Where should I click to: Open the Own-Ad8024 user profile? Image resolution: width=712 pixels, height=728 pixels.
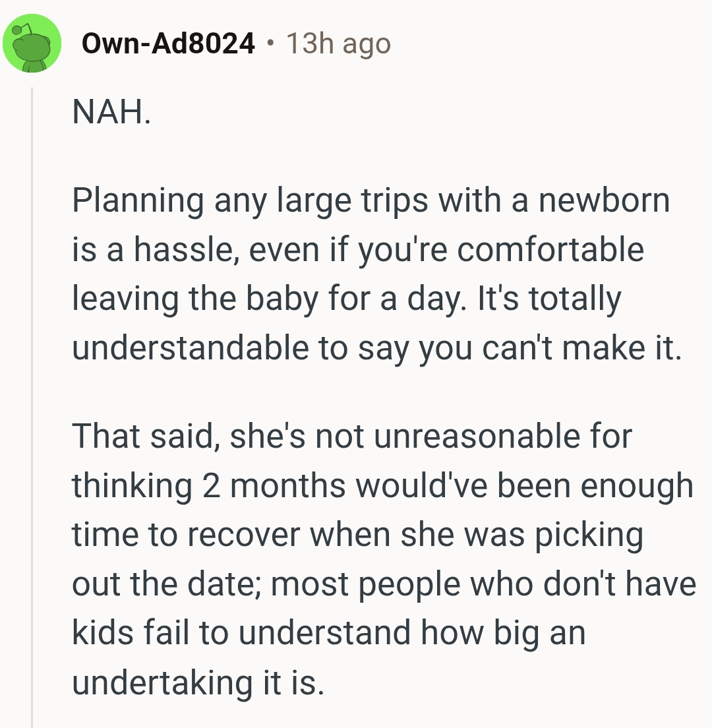[168, 44]
